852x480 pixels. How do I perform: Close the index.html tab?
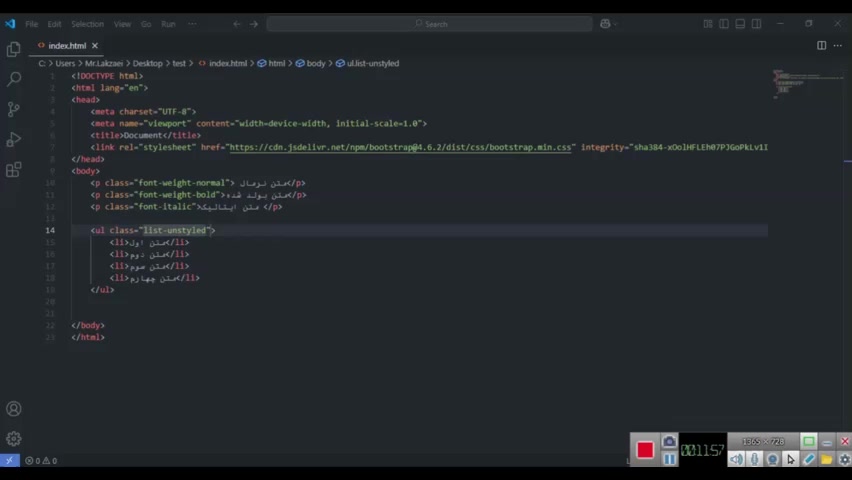click(x=95, y=46)
